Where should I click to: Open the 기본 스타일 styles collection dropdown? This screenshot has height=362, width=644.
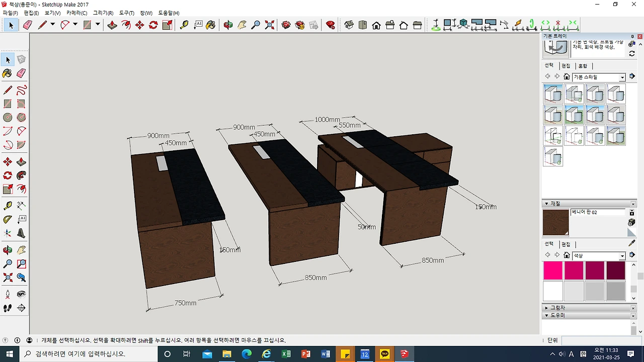point(622,77)
